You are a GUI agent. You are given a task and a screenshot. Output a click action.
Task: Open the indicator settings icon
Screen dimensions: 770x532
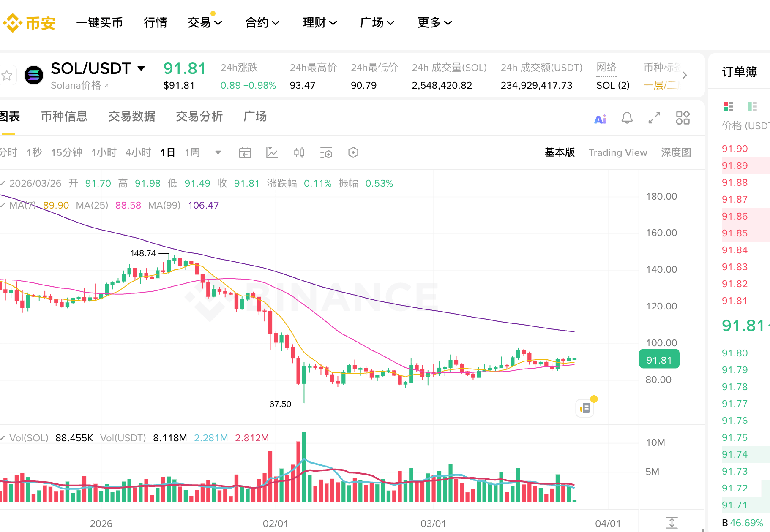pos(326,152)
